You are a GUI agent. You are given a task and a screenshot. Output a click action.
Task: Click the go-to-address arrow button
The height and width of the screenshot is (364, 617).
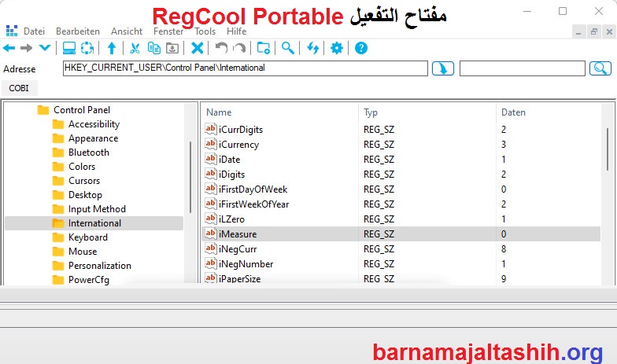[x=442, y=68]
